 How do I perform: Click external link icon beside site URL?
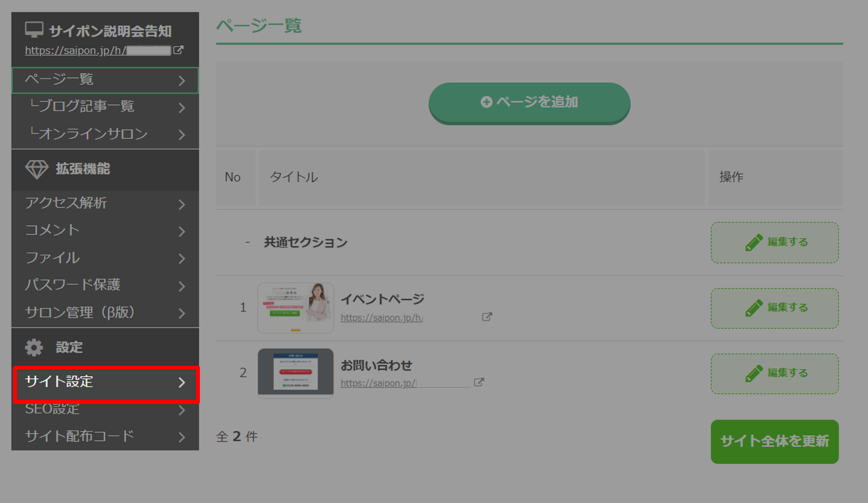[178, 50]
